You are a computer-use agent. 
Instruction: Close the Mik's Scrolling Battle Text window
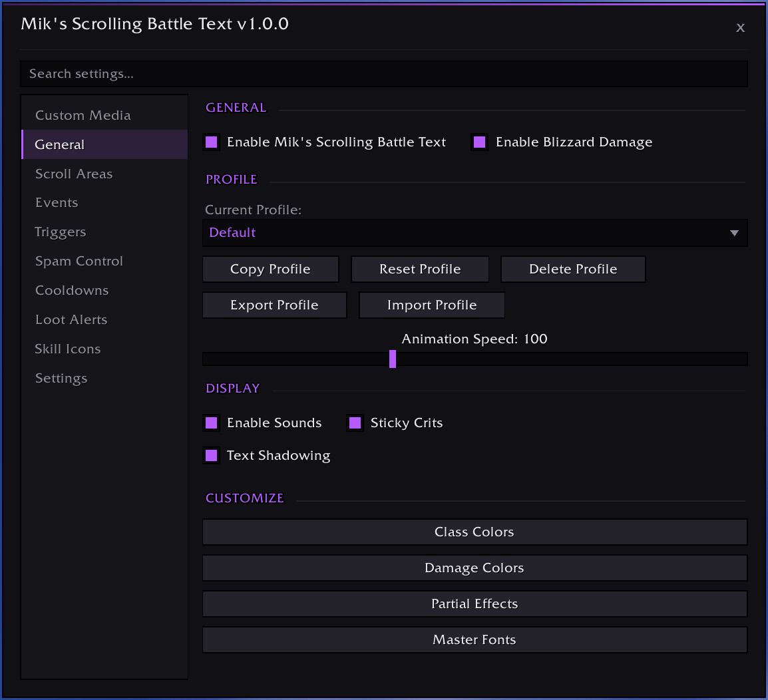740,28
